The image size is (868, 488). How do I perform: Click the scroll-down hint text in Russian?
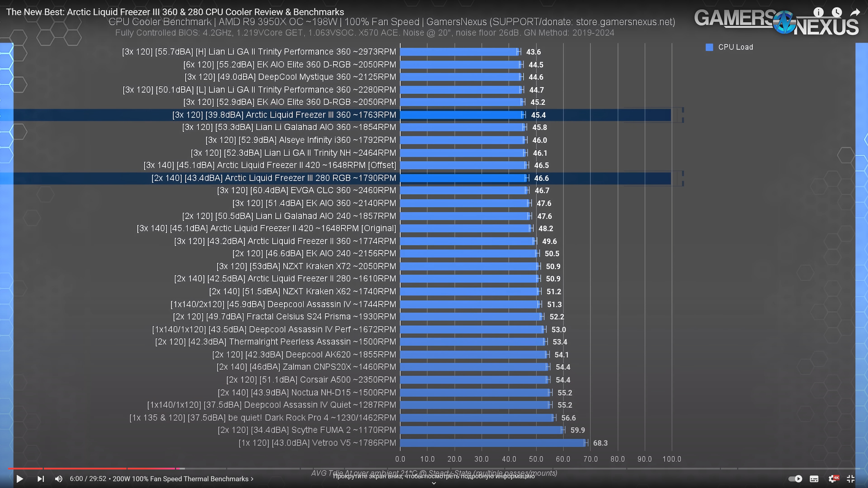(434, 476)
